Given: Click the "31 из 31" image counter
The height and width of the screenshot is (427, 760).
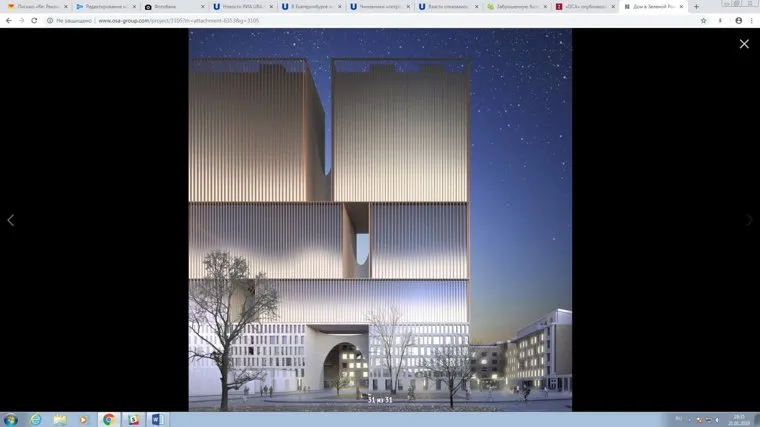Looking at the screenshot, I should pyautogui.click(x=380, y=400).
